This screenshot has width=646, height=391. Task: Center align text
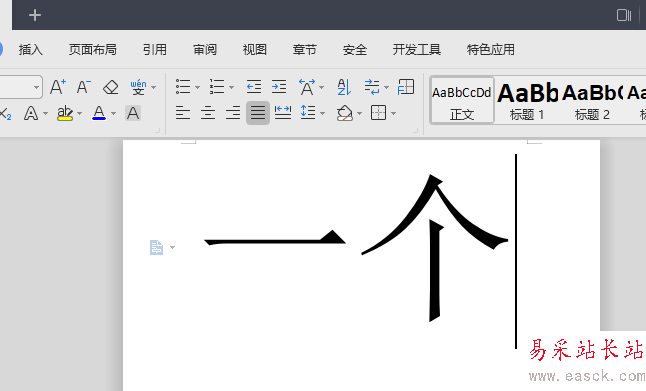(x=208, y=113)
